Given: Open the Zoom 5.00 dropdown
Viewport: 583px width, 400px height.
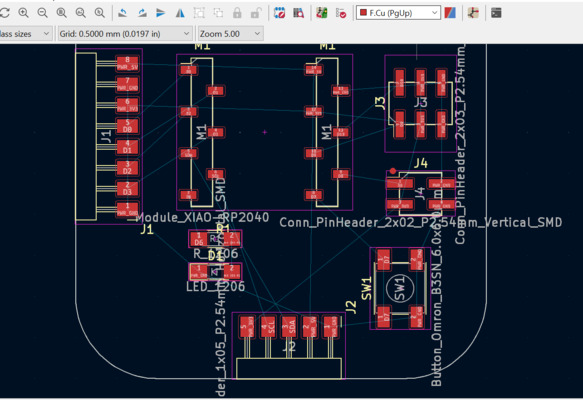Looking at the screenshot, I should tap(231, 34).
